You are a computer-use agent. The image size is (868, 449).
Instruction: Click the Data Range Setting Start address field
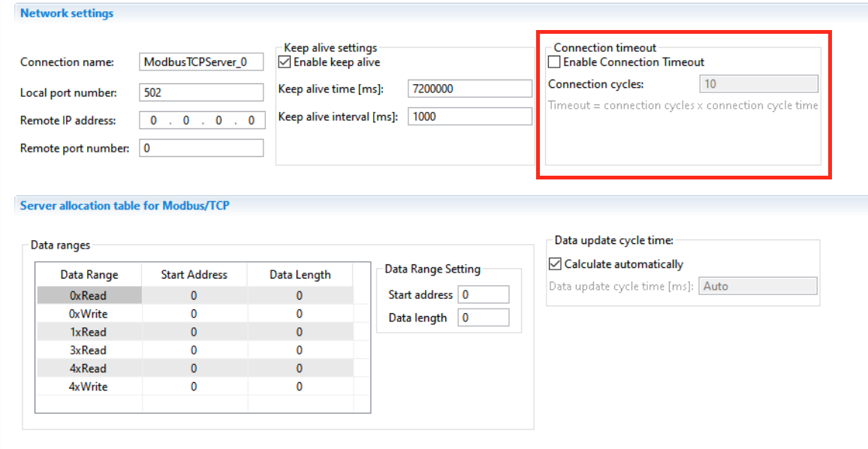click(484, 294)
